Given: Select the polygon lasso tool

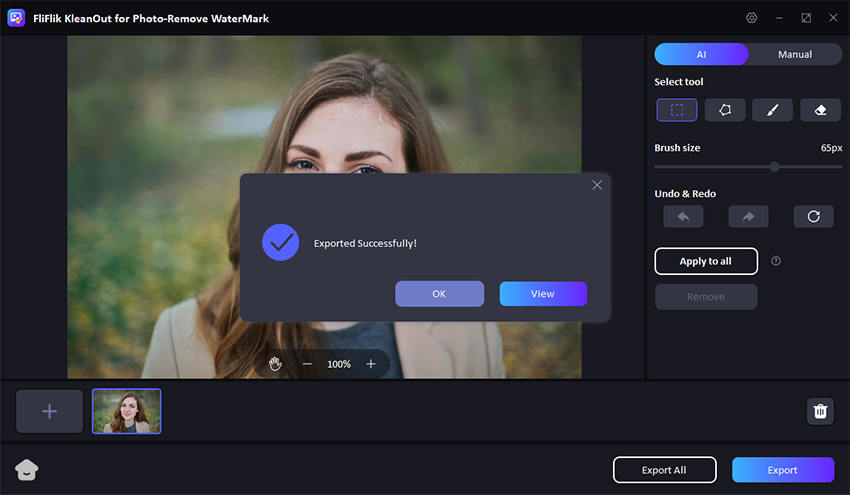Looking at the screenshot, I should [725, 110].
